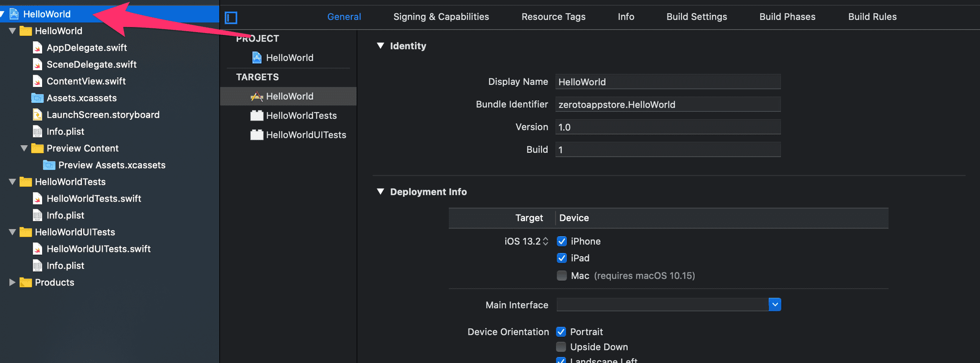
Task: Click the Main Interface text field
Action: [663, 305]
